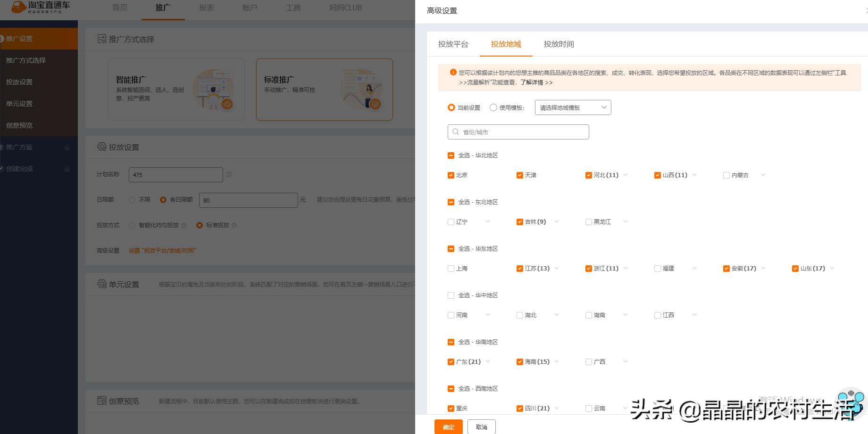Click the gear icon beside 投放设置 heading
Screen dimensions: 868x434
[x=102, y=147]
